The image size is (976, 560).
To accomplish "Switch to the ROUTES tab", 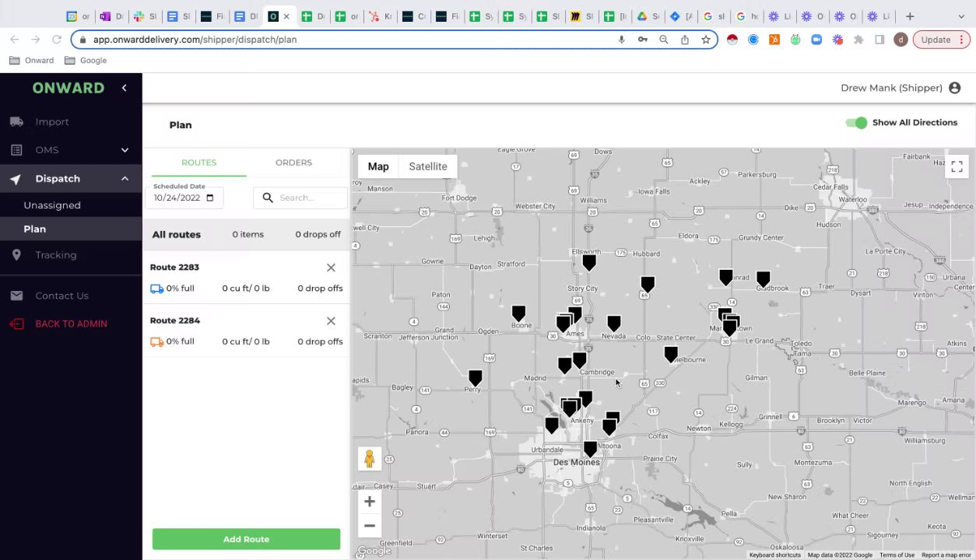I will [x=198, y=163].
